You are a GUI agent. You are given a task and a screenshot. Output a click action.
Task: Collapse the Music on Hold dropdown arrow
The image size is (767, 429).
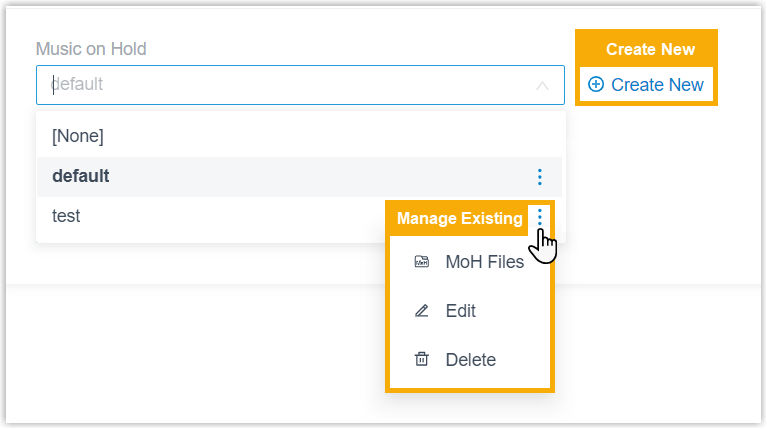(x=542, y=86)
